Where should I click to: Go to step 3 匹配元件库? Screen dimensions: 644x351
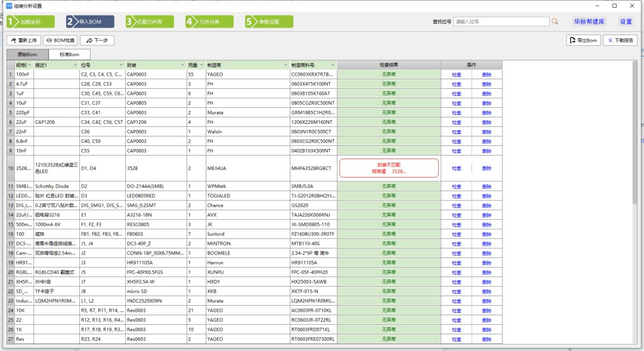point(150,22)
